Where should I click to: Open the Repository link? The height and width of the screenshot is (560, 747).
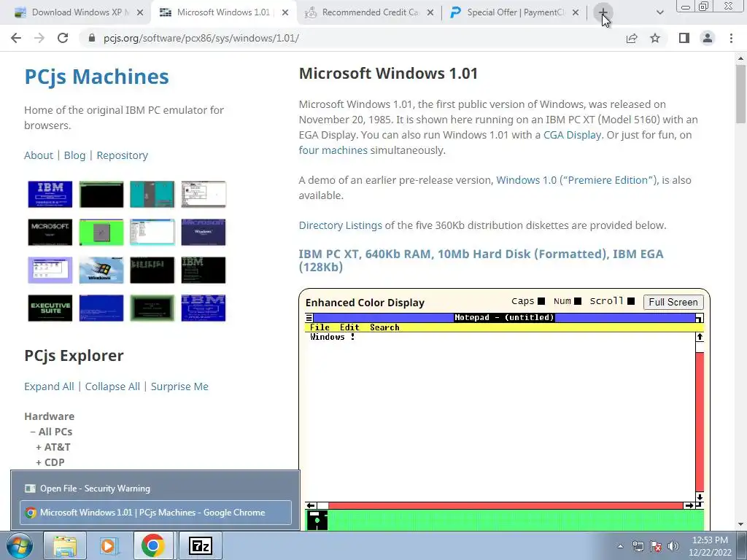[x=123, y=155]
